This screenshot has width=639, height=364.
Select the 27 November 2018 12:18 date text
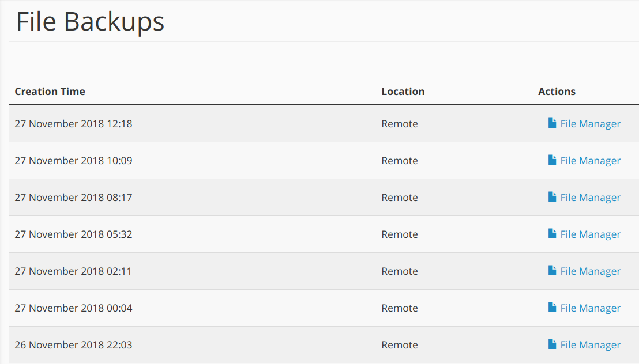pyautogui.click(x=73, y=124)
